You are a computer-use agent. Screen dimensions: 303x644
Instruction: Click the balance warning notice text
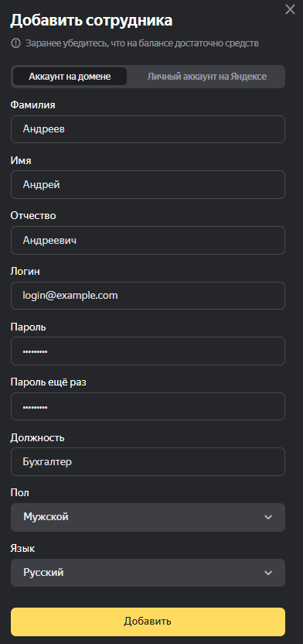142,43
